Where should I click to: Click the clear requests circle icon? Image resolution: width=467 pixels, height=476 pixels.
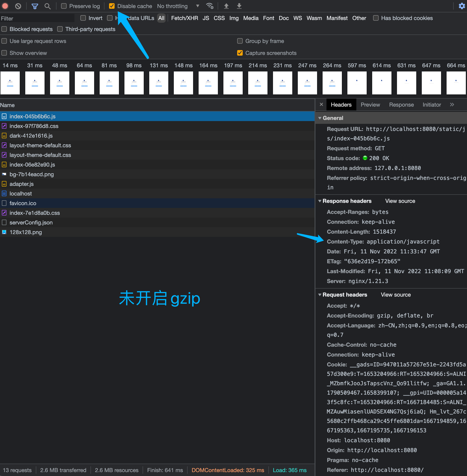[20, 6]
